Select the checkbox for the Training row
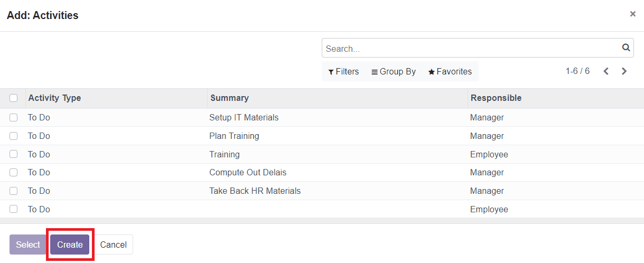This screenshot has width=644, height=263. (14, 154)
